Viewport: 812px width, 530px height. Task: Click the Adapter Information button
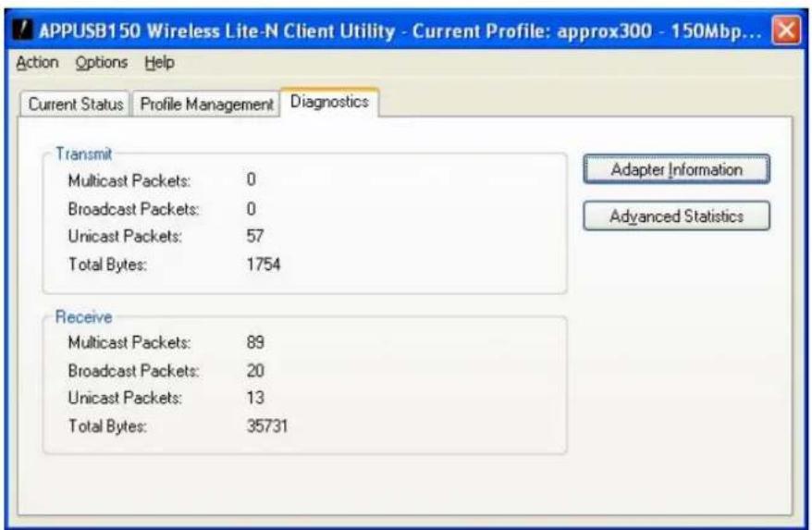tap(676, 169)
